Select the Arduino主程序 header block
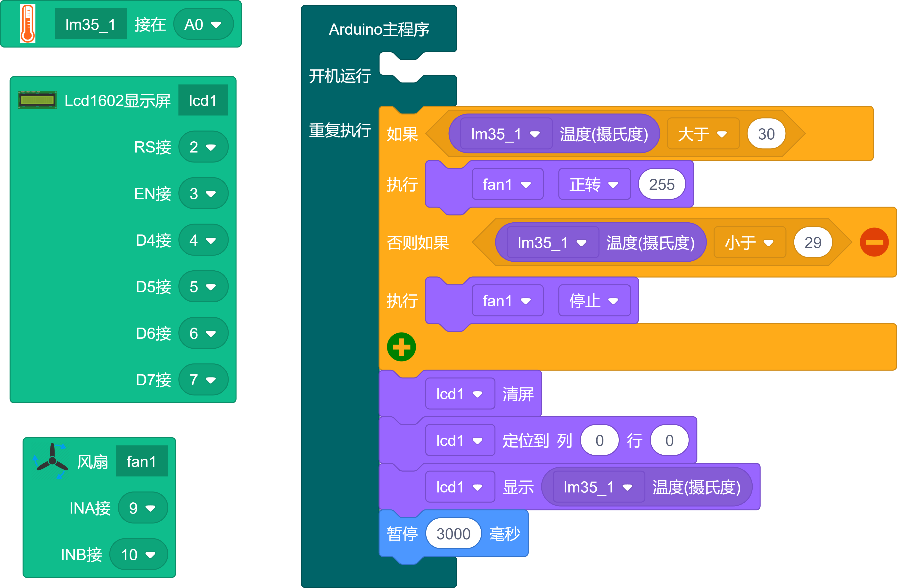The width and height of the screenshot is (897, 588). tap(379, 29)
